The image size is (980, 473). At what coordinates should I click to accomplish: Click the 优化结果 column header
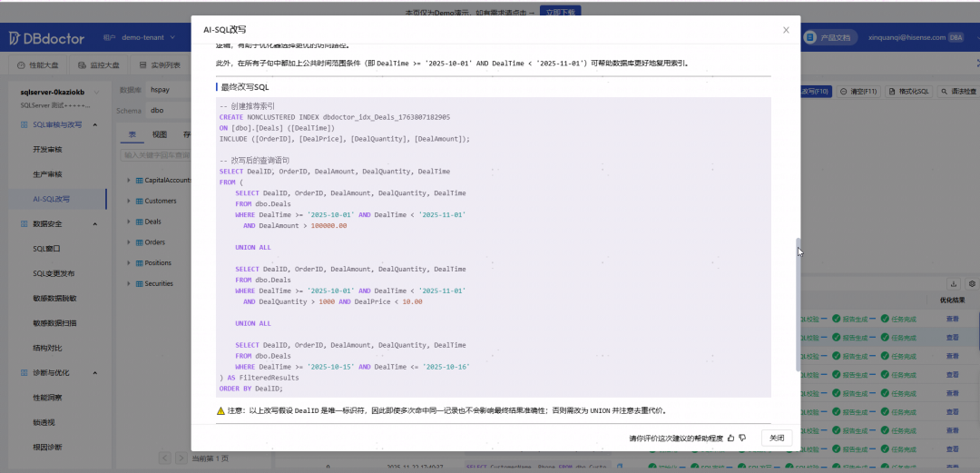click(953, 301)
